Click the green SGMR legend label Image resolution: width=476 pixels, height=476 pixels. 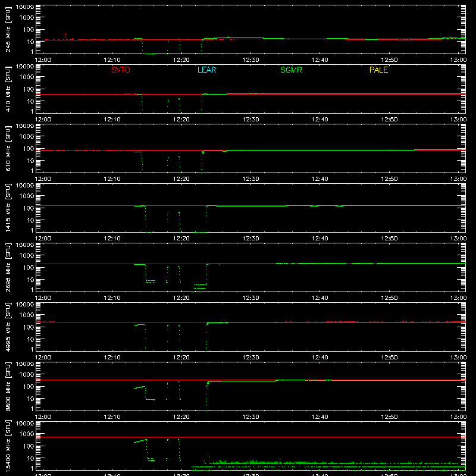click(x=291, y=70)
